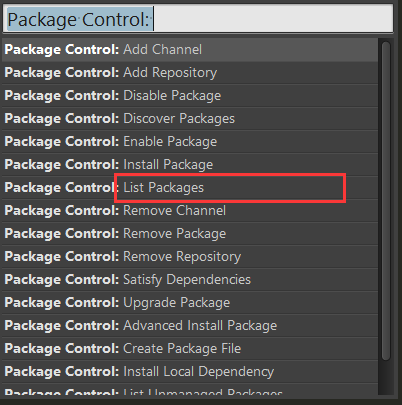Click the selected Package Control: text in search box
Screen dimensions: 402x405
tap(79, 19)
